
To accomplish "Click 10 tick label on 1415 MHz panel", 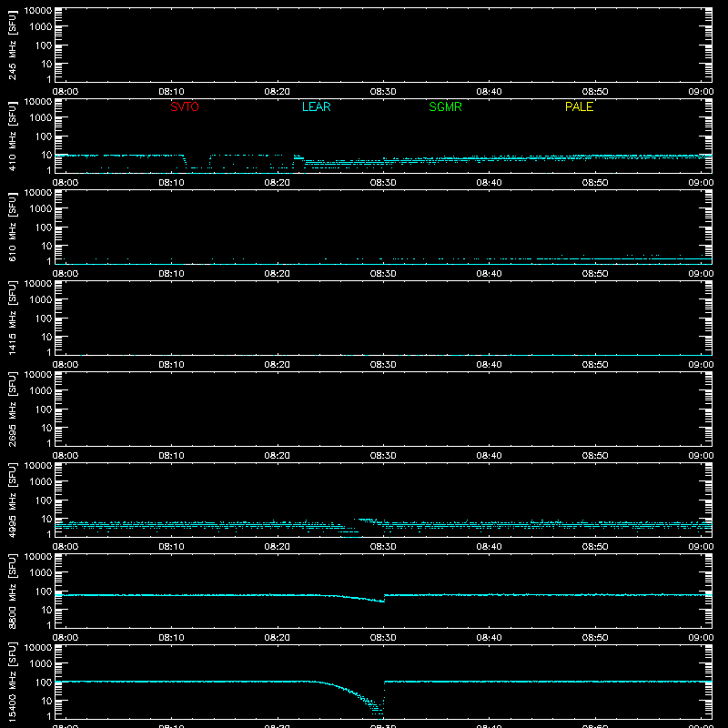I will click(46, 337).
